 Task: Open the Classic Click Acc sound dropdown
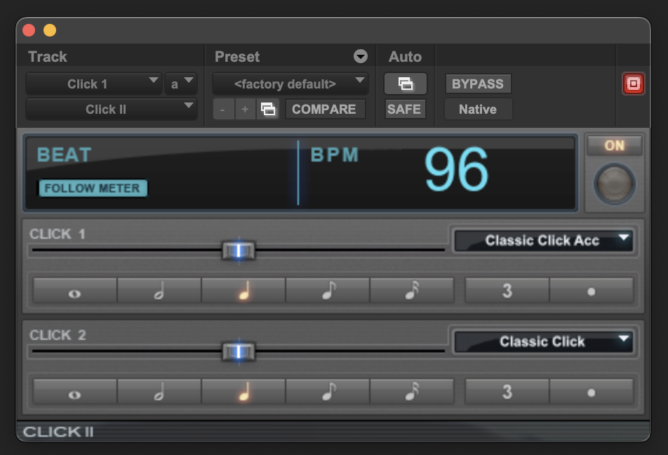(x=543, y=241)
